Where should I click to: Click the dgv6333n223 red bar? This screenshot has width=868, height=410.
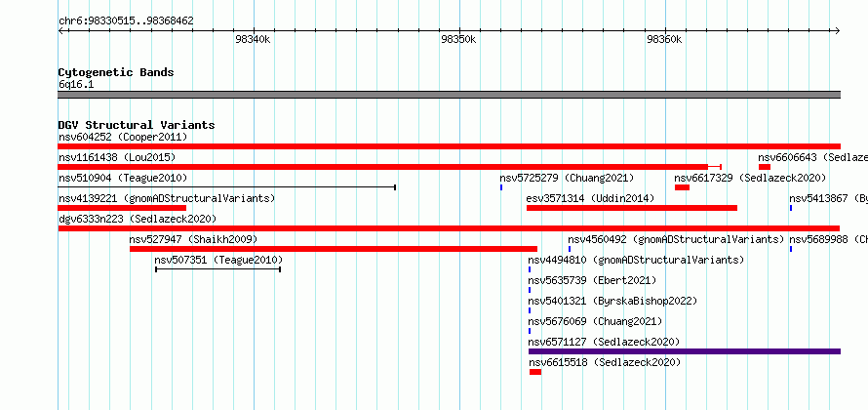pyautogui.click(x=449, y=228)
